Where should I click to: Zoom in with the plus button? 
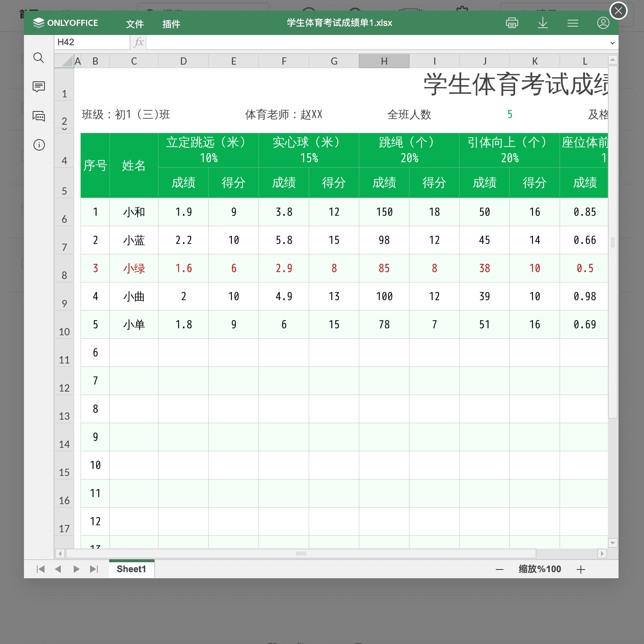coord(581,569)
